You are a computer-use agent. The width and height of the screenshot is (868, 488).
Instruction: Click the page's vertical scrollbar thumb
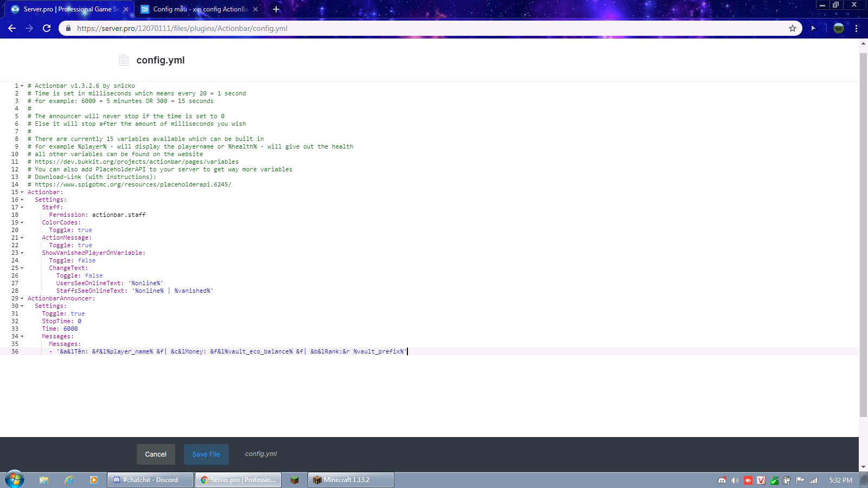pyautogui.click(x=863, y=235)
